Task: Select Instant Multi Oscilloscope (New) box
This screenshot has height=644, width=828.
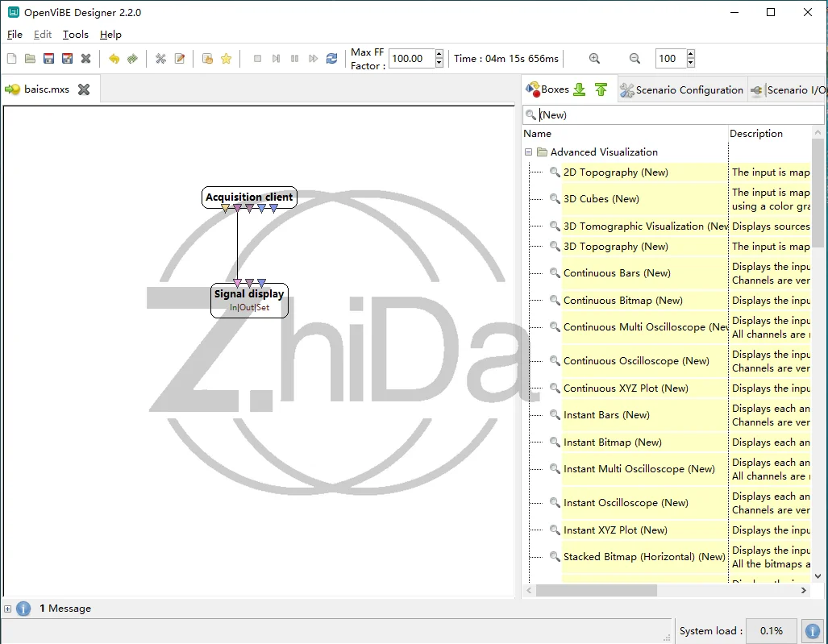Action: click(x=639, y=469)
